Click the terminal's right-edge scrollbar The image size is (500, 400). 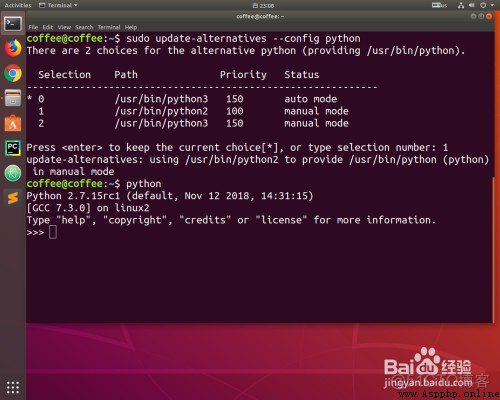[493, 250]
